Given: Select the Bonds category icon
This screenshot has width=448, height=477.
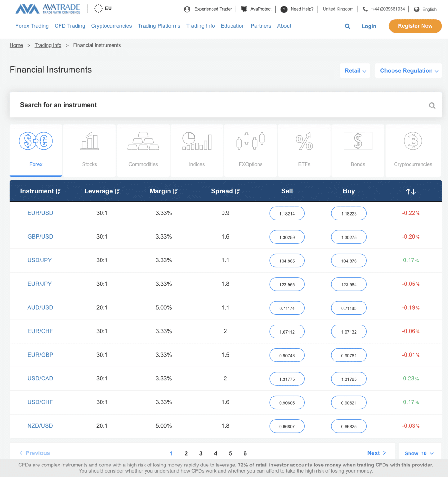Looking at the screenshot, I should pyautogui.click(x=358, y=141).
